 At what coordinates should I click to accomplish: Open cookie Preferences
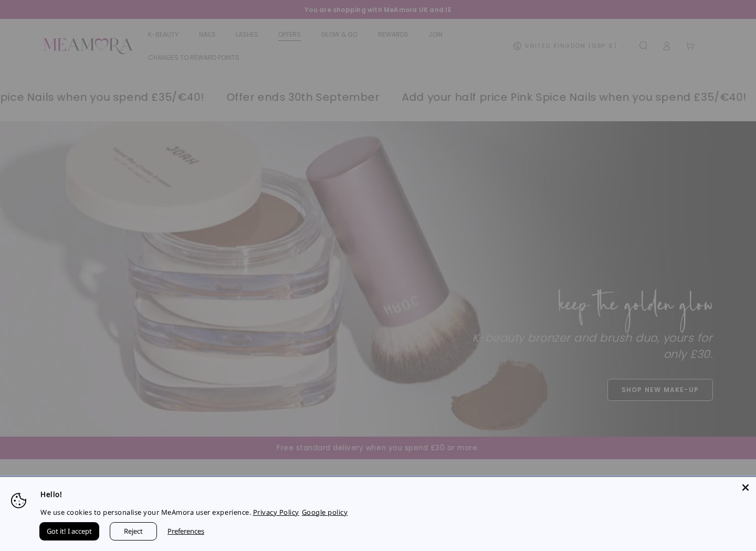(x=186, y=531)
